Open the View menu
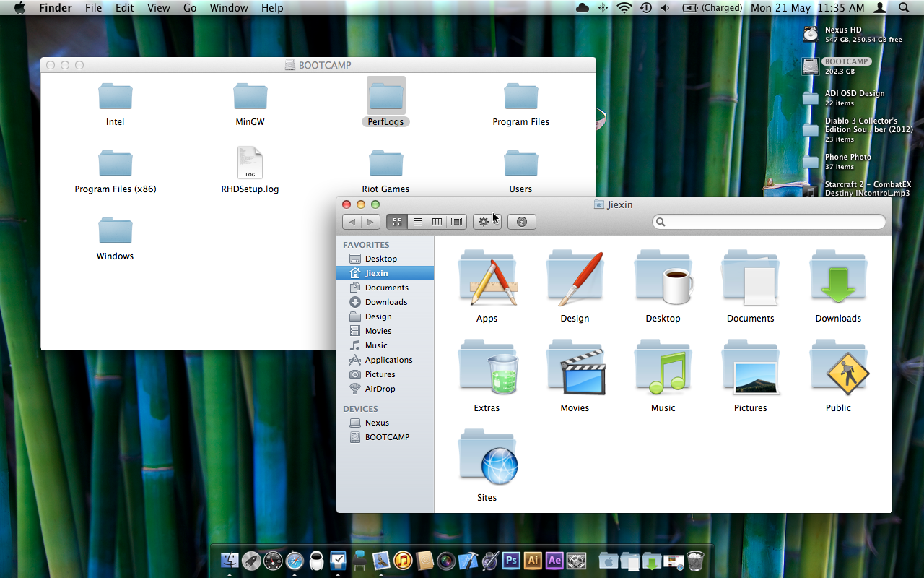This screenshot has width=924, height=578. coord(158,8)
